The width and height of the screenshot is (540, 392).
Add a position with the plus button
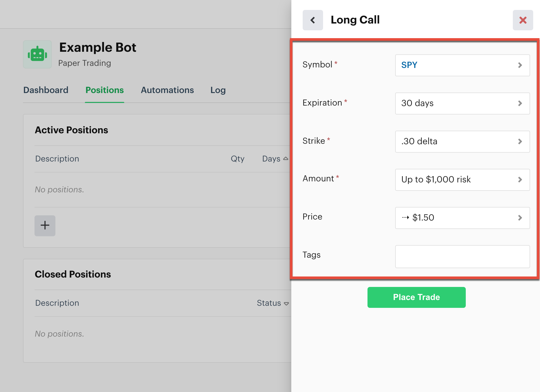click(45, 226)
